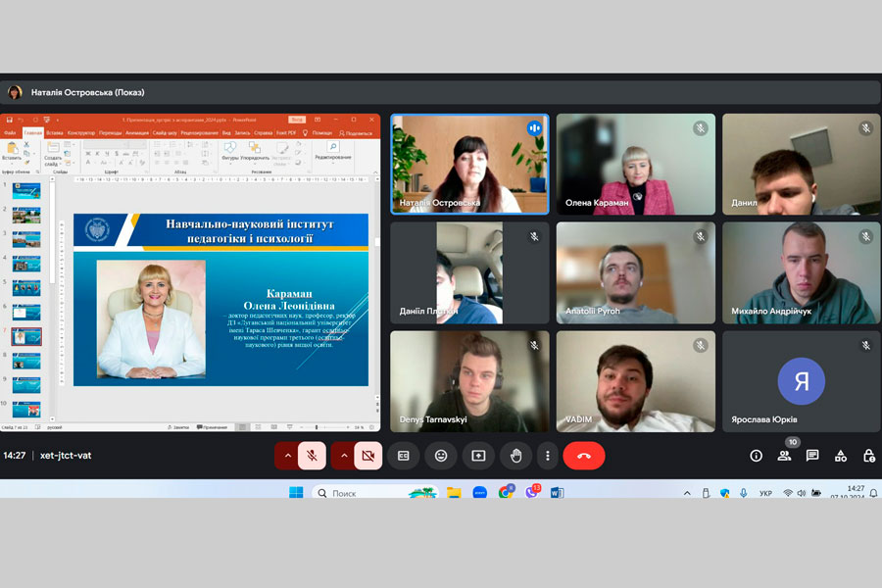Open the Windows Start menu
The height and width of the screenshot is (588, 882).
coord(296,492)
